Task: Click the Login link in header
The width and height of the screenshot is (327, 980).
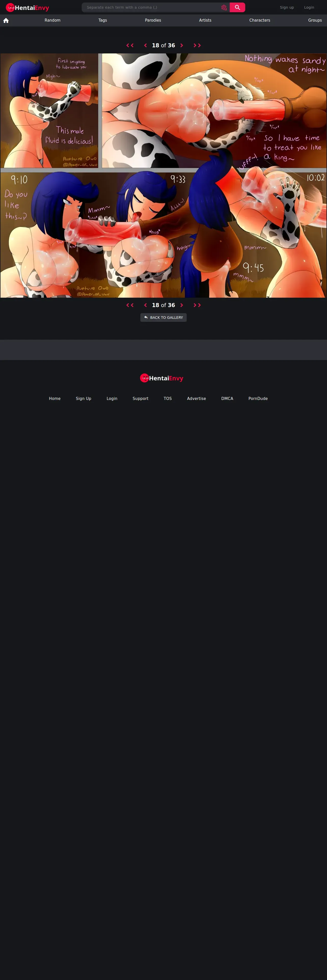Action: 309,8
